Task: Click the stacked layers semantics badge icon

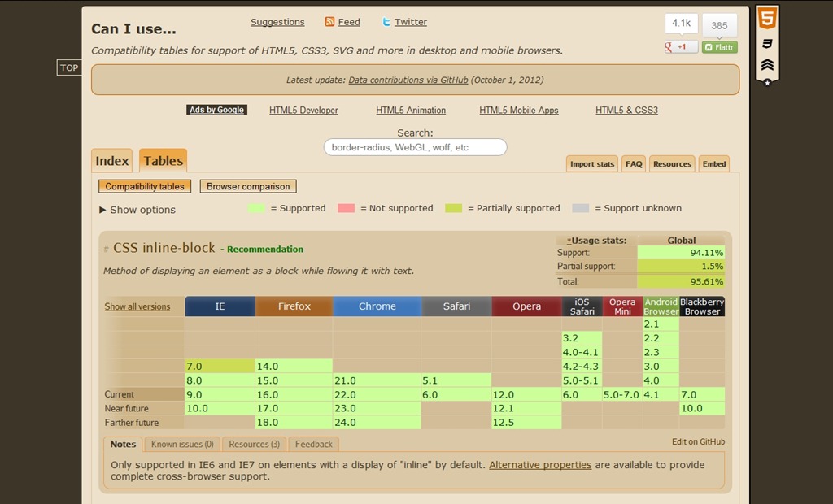Action: coord(767,65)
